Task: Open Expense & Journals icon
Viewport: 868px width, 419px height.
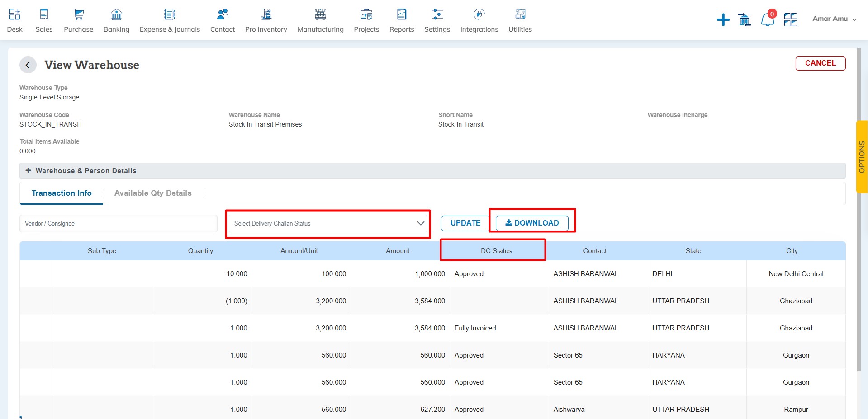Action: 170,14
